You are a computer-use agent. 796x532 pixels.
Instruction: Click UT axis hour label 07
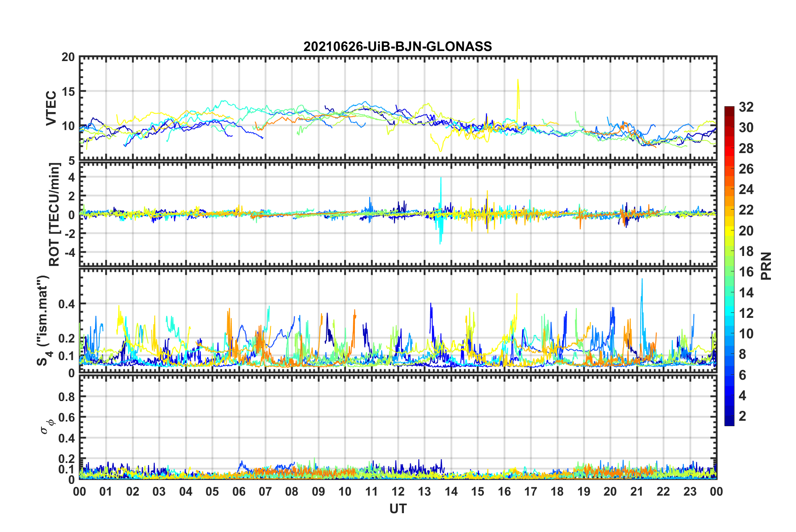(x=265, y=491)
